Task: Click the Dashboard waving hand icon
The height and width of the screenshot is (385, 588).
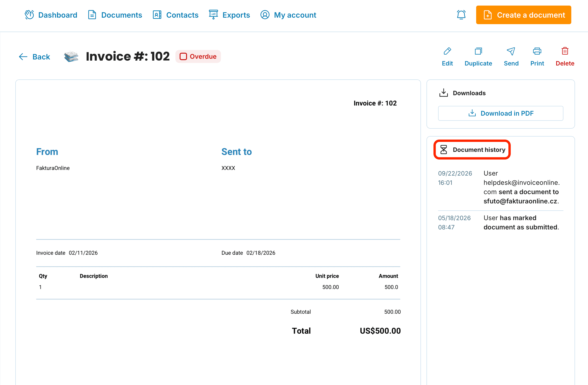Action: click(x=29, y=15)
